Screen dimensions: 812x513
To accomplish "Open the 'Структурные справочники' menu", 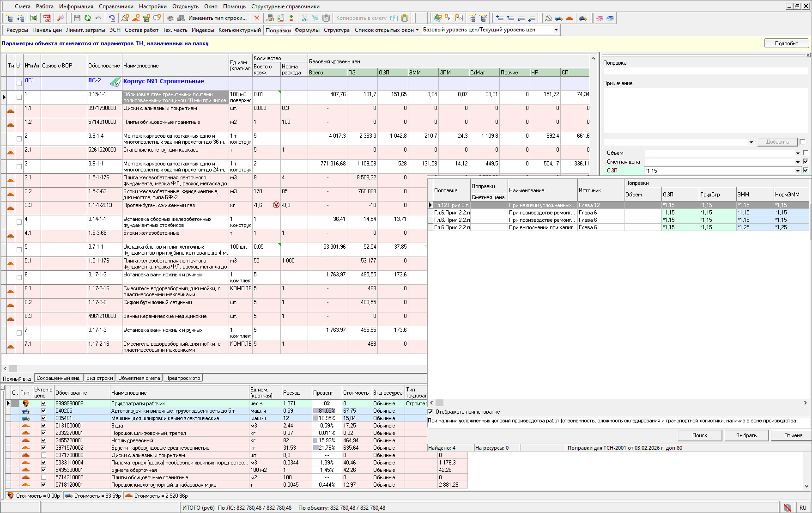I will [285, 6].
